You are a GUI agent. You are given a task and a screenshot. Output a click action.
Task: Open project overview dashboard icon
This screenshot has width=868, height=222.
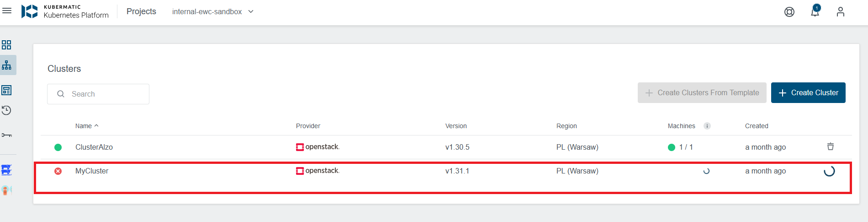point(6,45)
